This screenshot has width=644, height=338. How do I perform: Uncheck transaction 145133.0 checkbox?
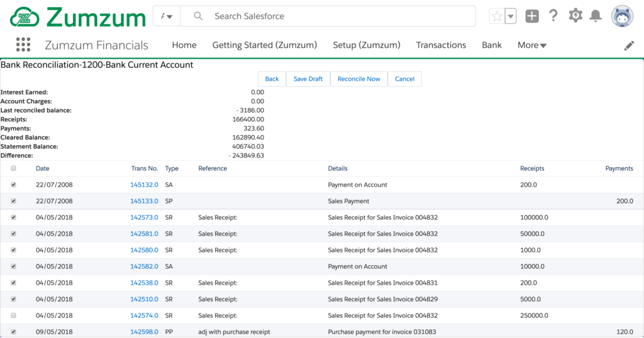(14, 201)
